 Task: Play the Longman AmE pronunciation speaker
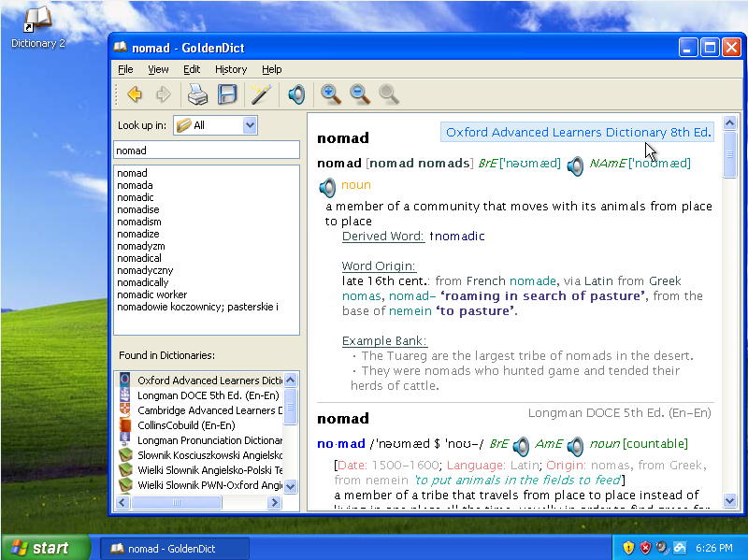coord(575,447)
